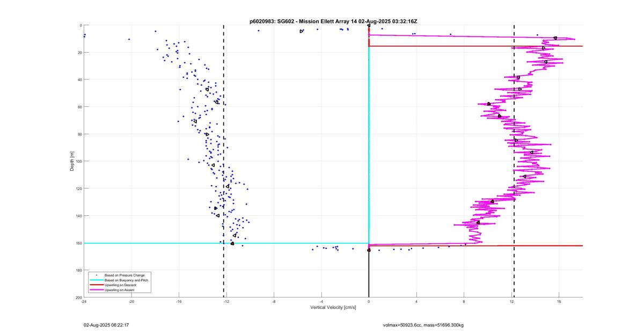Viewport: 644px width, 334px height.
Task: Click the '-20' x-axis tick label
Action: click(x=131, y=302)
